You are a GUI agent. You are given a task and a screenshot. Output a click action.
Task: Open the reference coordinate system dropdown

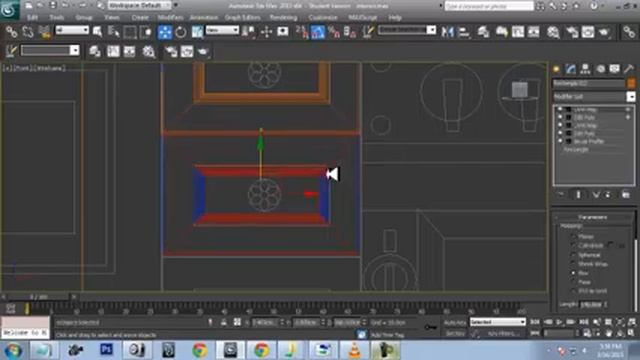pyautogui.click(x=222, y=30)
